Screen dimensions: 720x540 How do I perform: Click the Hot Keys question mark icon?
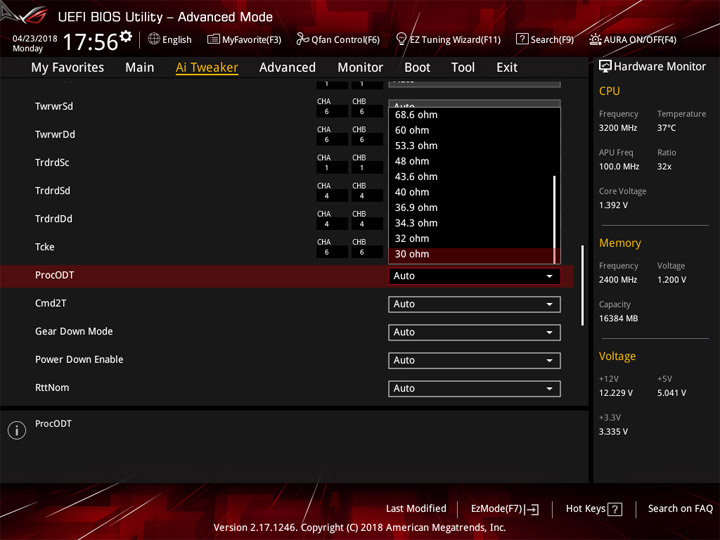pos(615,509)
